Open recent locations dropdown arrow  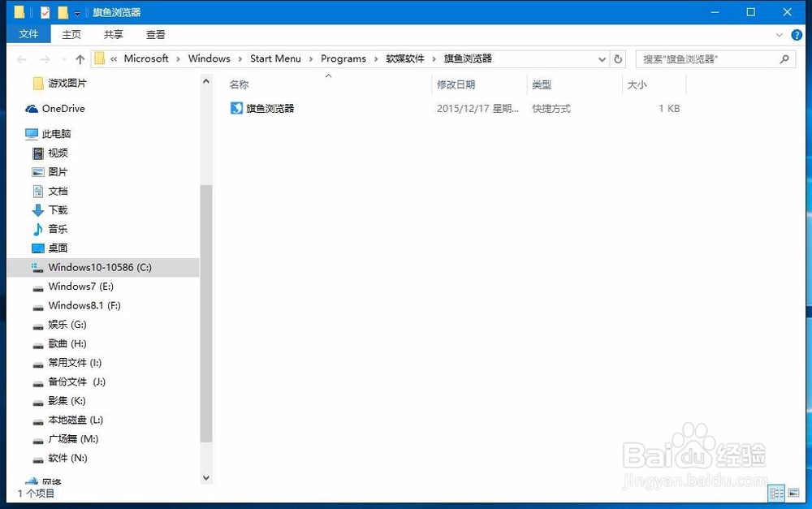tap(63, 59)
